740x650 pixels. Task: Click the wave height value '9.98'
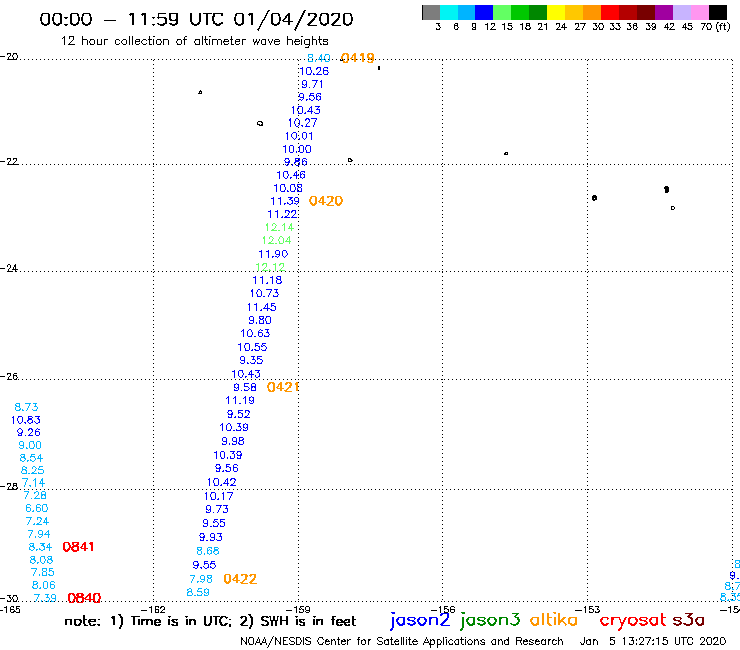[233, 441]
